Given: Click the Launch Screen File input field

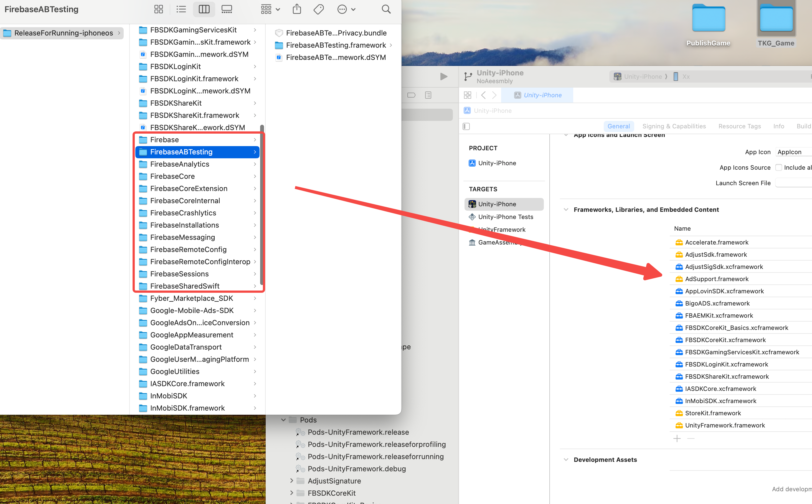Looking at the screenshot, I should pyautogui.click(x=794, y=183).
